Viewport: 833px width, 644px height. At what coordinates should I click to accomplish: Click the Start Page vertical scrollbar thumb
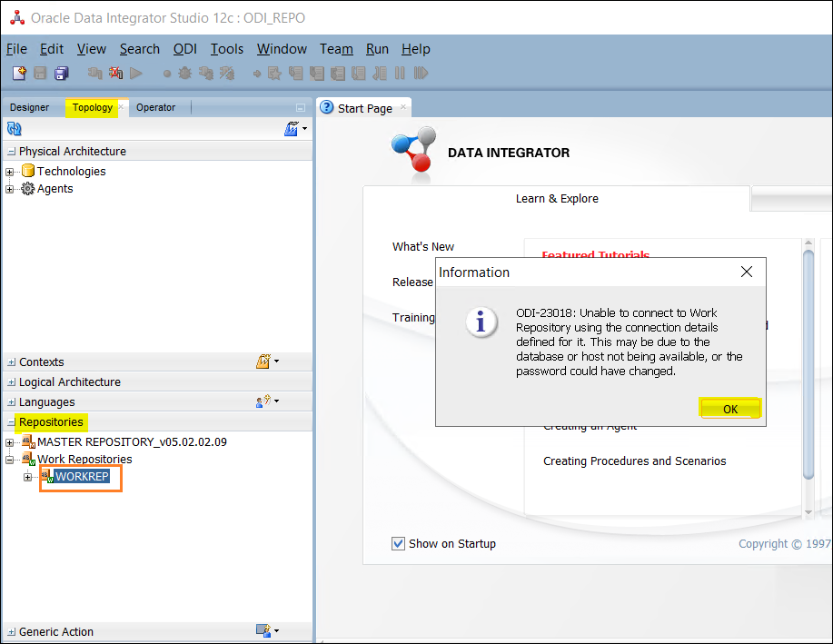pos(808,364)
